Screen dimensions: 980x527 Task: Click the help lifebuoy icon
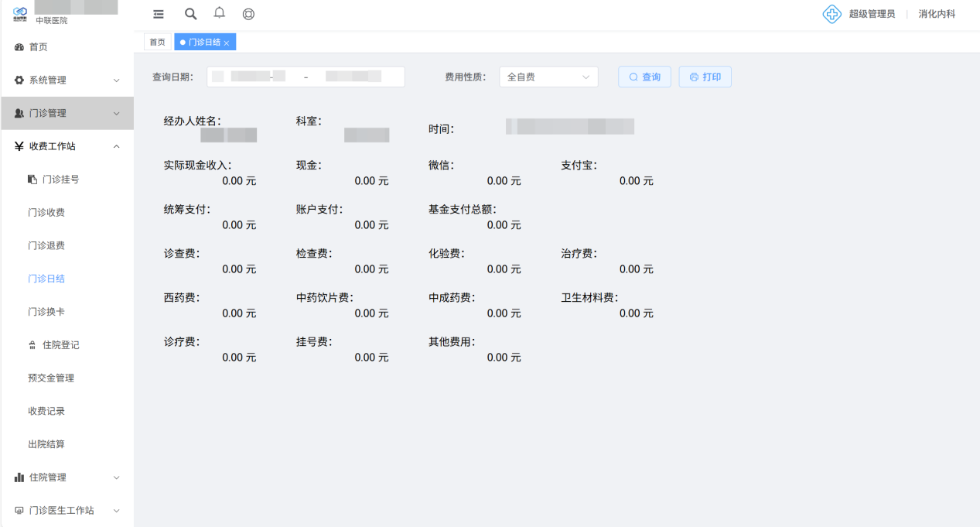pyautogui.click(x=248, y=14)
